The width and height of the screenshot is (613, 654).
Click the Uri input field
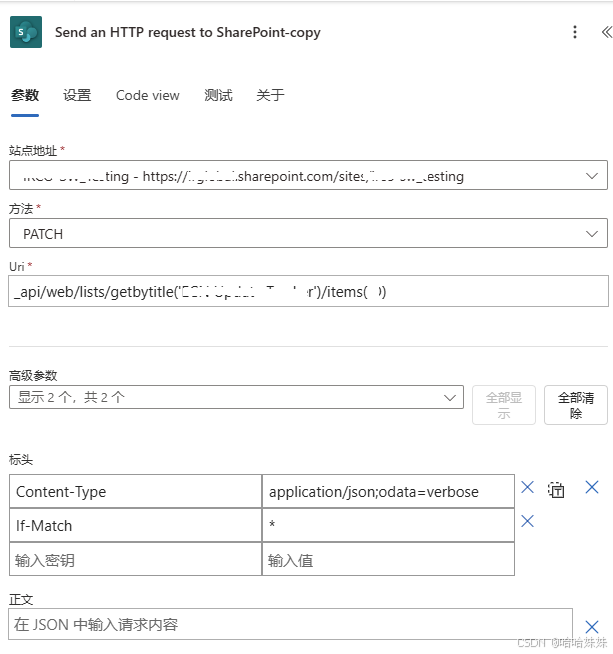tap(308, 291)
